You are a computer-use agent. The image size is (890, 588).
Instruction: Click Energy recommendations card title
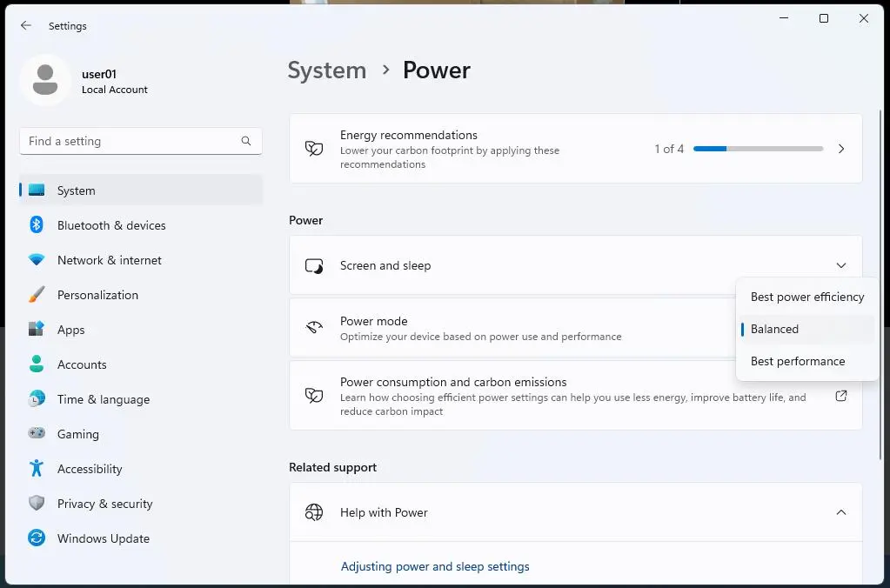(x=409, y=135)
